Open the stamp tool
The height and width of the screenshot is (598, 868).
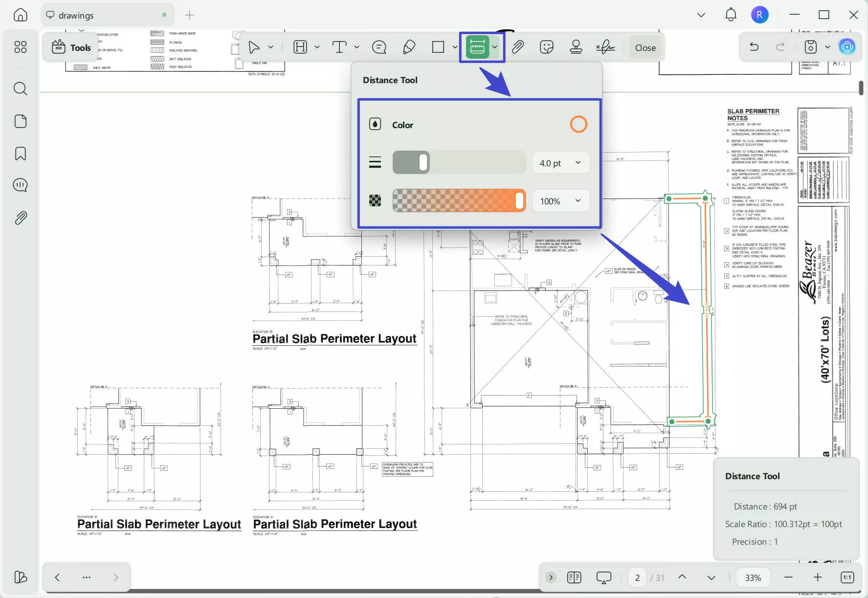click(576, 46)
